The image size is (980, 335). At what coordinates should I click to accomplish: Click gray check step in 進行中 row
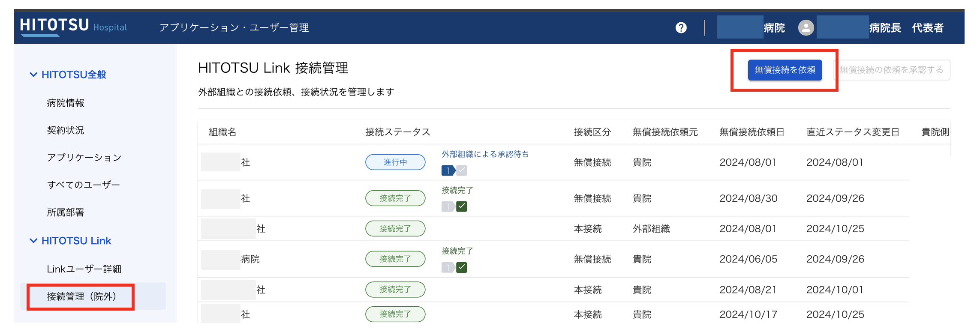coord(462,170)
